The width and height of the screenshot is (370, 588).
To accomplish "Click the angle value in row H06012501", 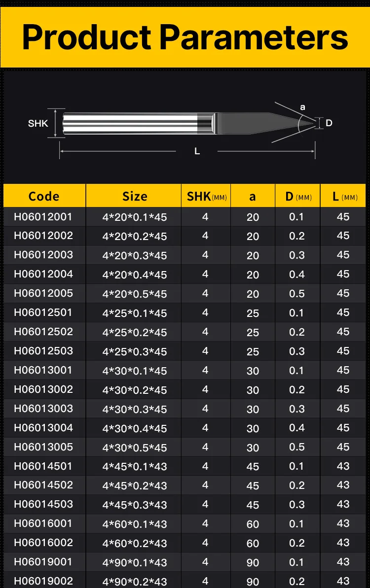I will [253, 313].
